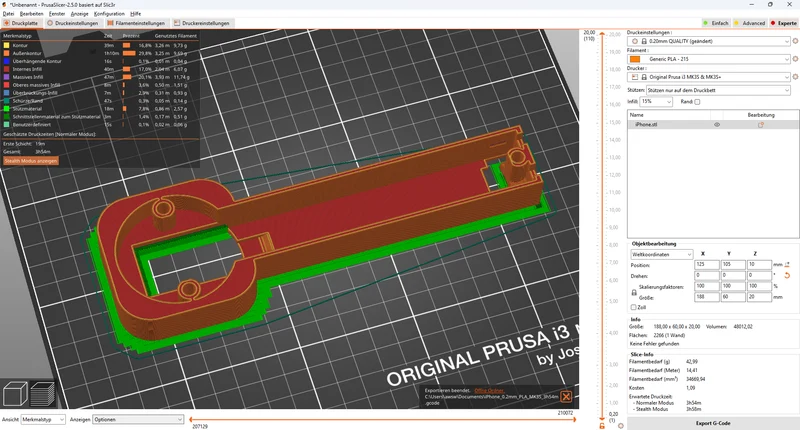Click Größe X field showing 188
This screenshot has width=800, height=430.
pos(707,297)
